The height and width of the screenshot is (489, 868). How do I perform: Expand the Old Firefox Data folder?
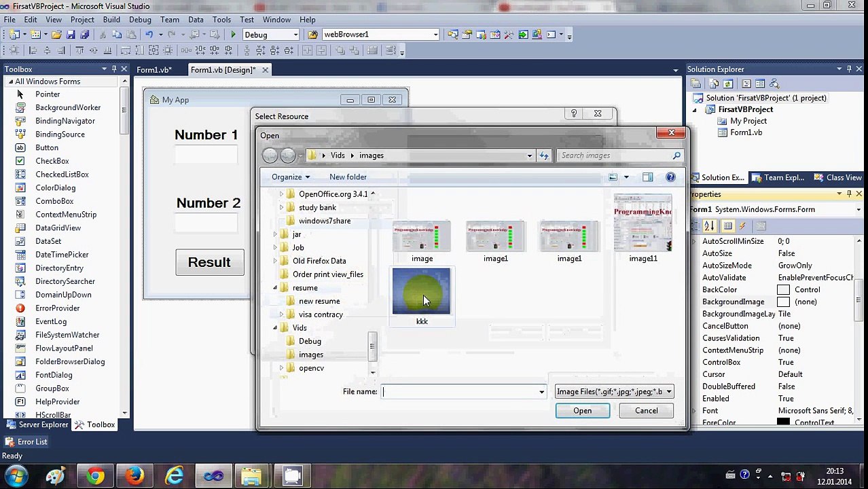point(275,261)
